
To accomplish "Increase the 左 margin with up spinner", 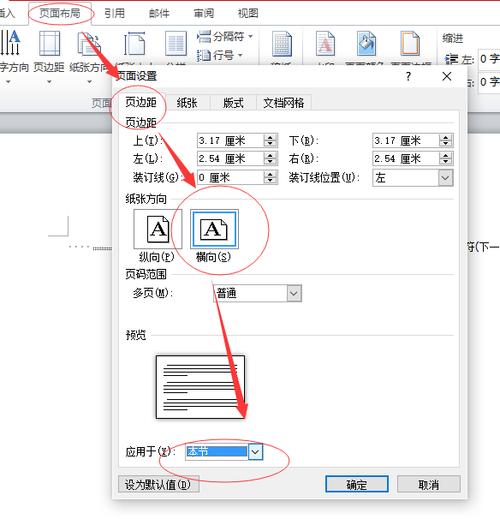I will point(271,155).
